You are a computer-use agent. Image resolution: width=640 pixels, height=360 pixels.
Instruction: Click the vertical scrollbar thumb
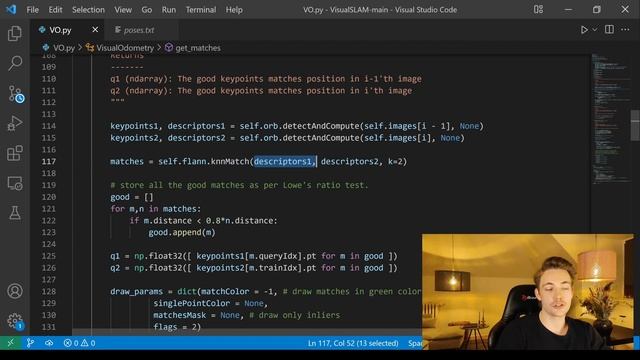(635, 125)
